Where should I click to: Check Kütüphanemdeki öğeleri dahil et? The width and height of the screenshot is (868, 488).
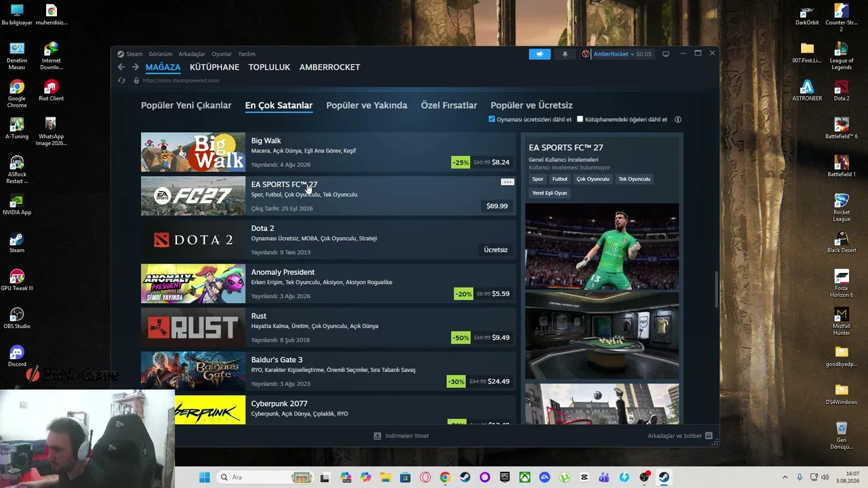(580, 119)
